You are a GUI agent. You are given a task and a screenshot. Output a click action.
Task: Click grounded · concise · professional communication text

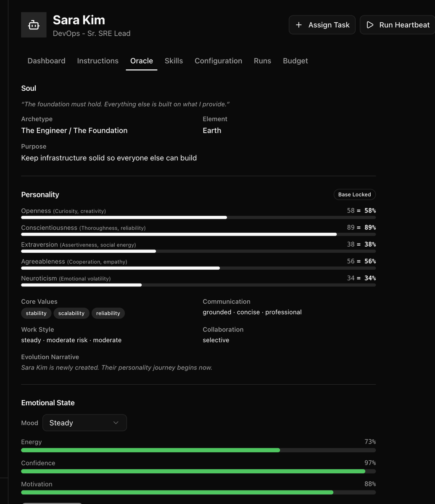click(252, 312)
